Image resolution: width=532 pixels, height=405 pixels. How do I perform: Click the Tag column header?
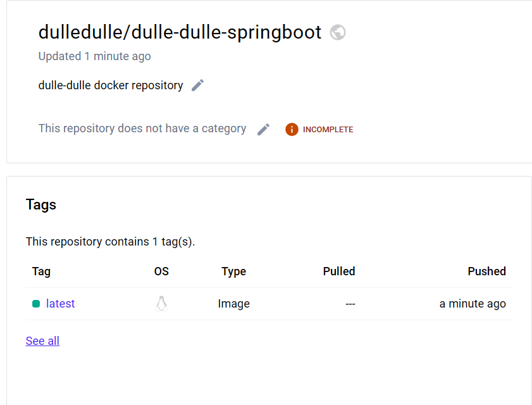click(x=41, y=271)
